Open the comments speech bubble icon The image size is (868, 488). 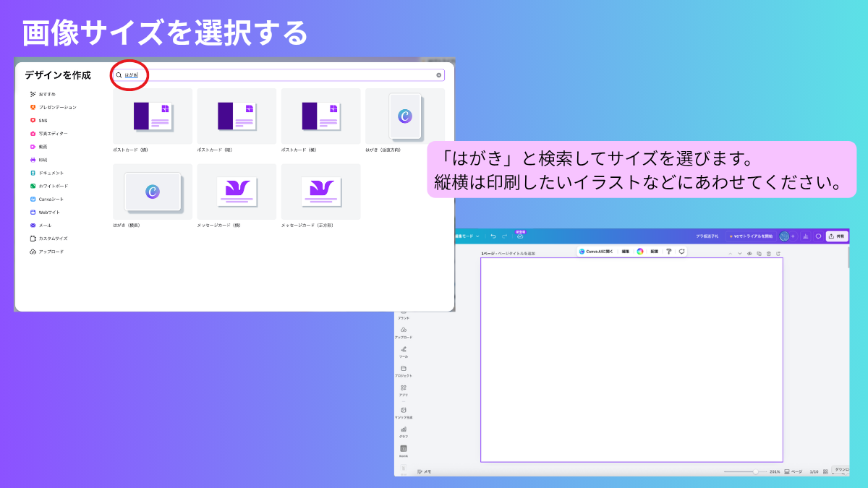(x=818, y=236)
